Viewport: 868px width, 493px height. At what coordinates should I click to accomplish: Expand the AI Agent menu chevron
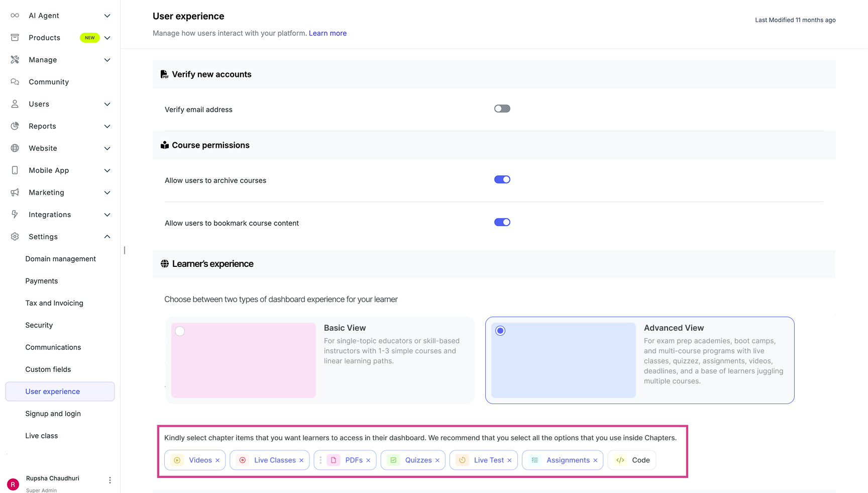(x=107, y=16)
